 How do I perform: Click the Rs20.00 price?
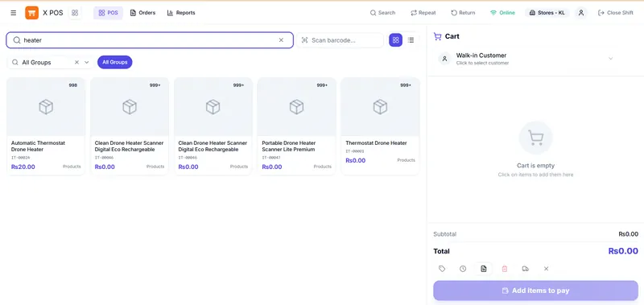(23, 167)
